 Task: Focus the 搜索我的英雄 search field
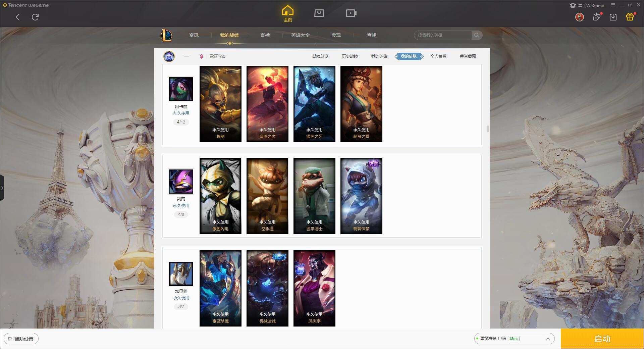click(443, 35)
